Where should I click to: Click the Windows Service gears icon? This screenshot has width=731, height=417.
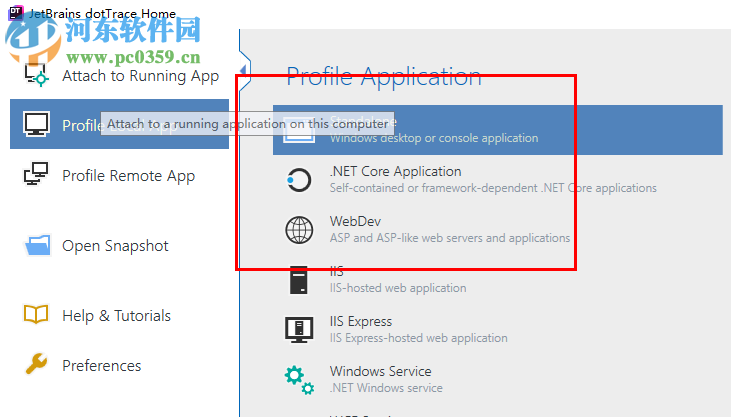coord(299,379)
